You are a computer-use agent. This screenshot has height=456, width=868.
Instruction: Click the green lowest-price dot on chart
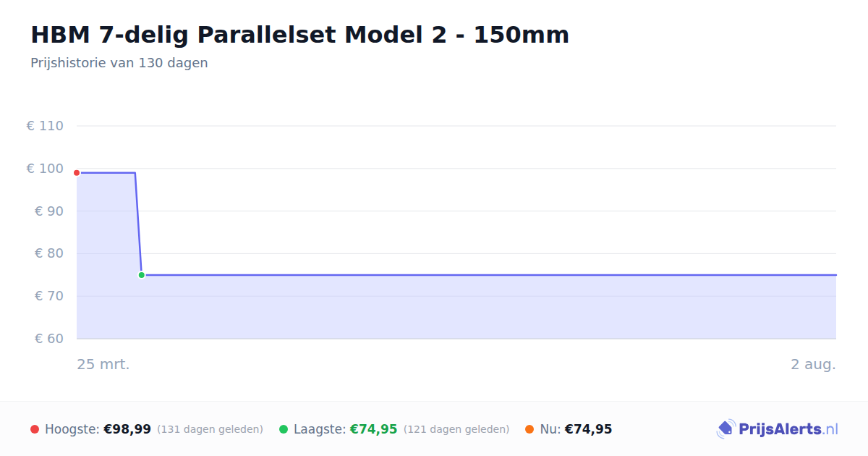(142, 275)
